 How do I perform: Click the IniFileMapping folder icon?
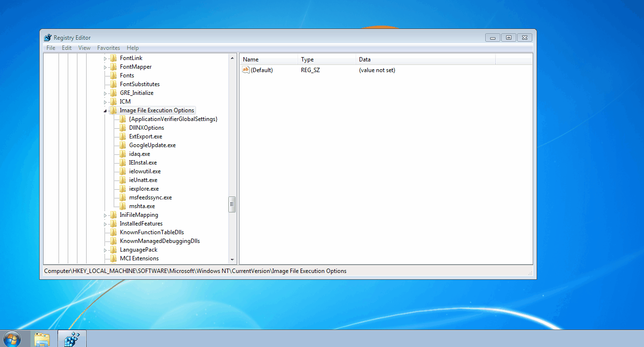tap(114, 215)
